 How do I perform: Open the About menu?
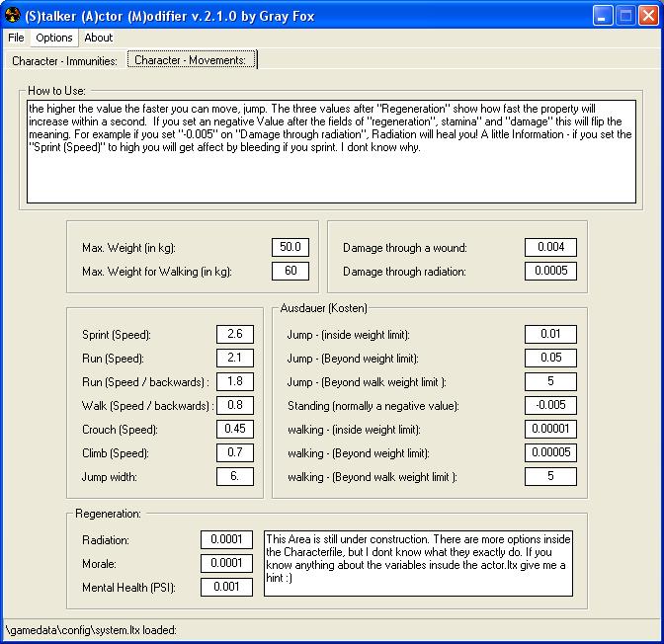point(98,38)
